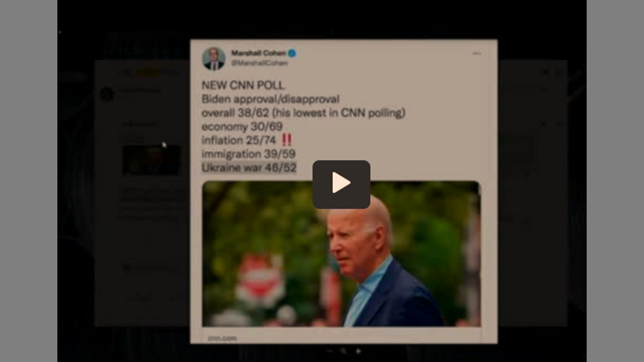Click the overall 38/62 approval line

click(x=303, y=113)
